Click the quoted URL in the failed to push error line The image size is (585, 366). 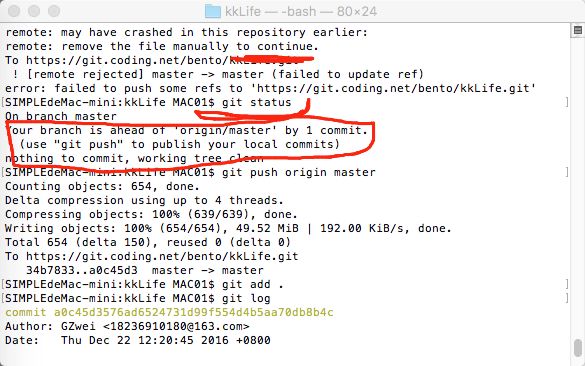tap(396, 88)
